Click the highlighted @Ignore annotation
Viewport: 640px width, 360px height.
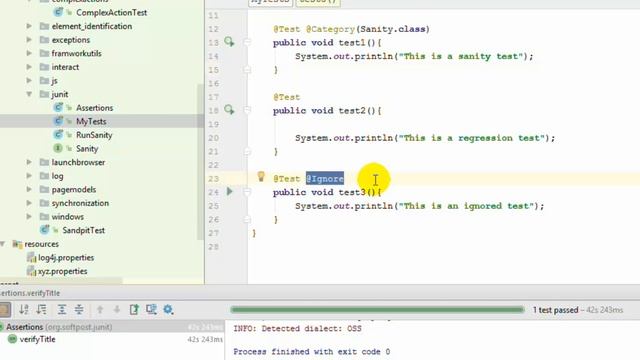pyautogui.click(x=325, y=179)
